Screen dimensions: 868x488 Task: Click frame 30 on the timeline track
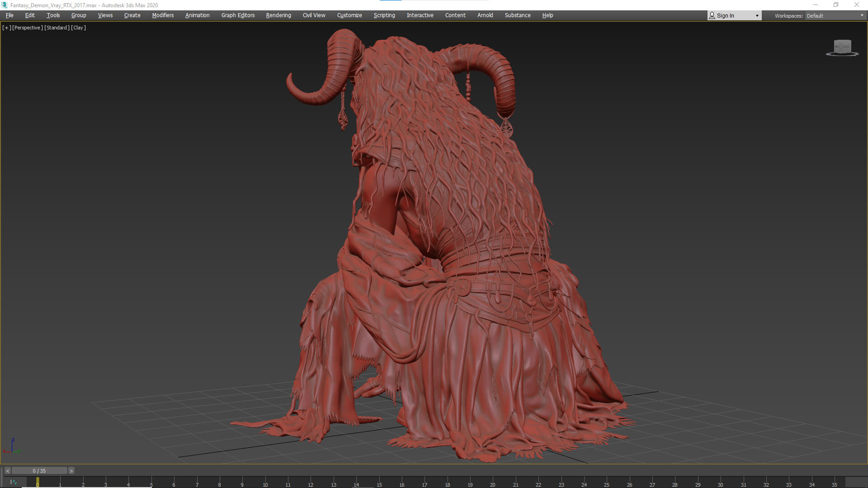720,483
